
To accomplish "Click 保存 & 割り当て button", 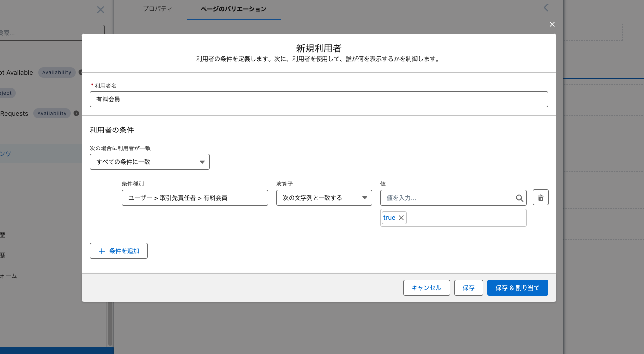I will click(x=517, y=288).
